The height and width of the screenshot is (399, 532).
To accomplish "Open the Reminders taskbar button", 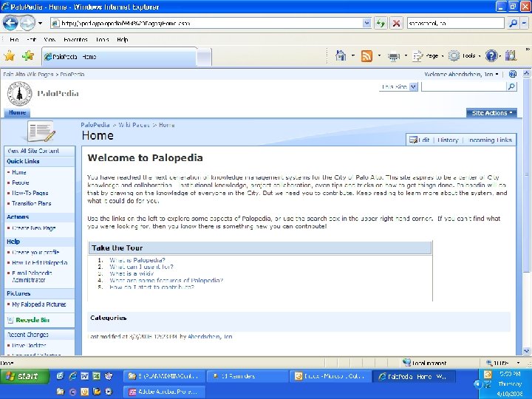I will [x=248, y=376].
